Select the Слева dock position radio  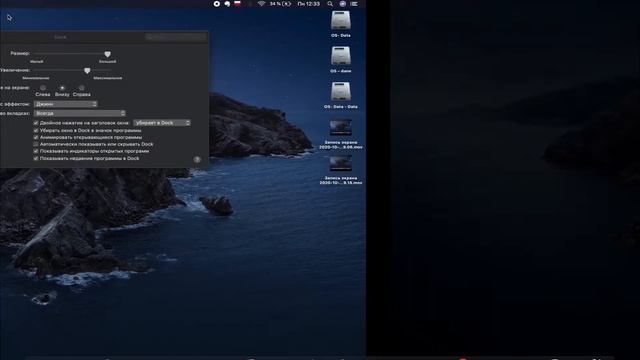click(x=43, y=88)
